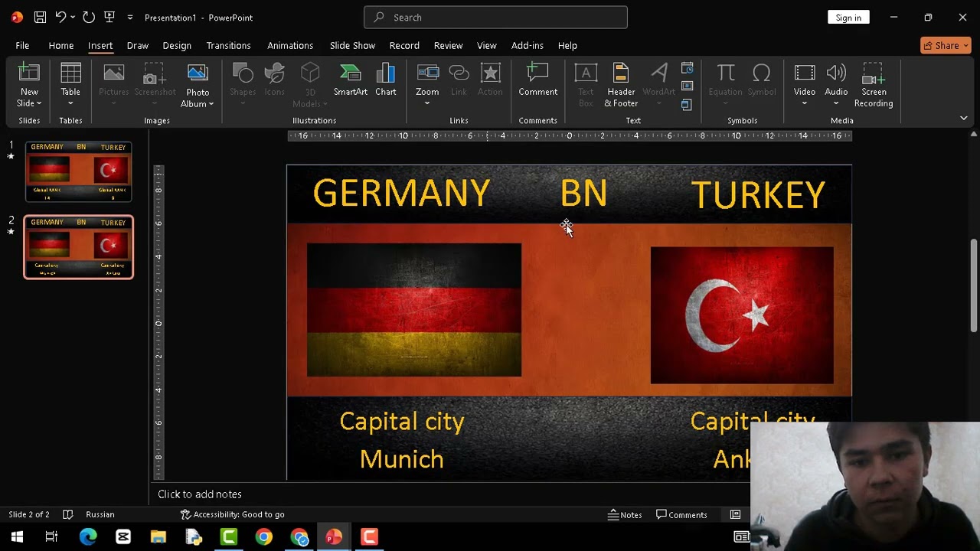Click the Search box in the title bar
Screen dimensions: 980x551
(495, 17)
